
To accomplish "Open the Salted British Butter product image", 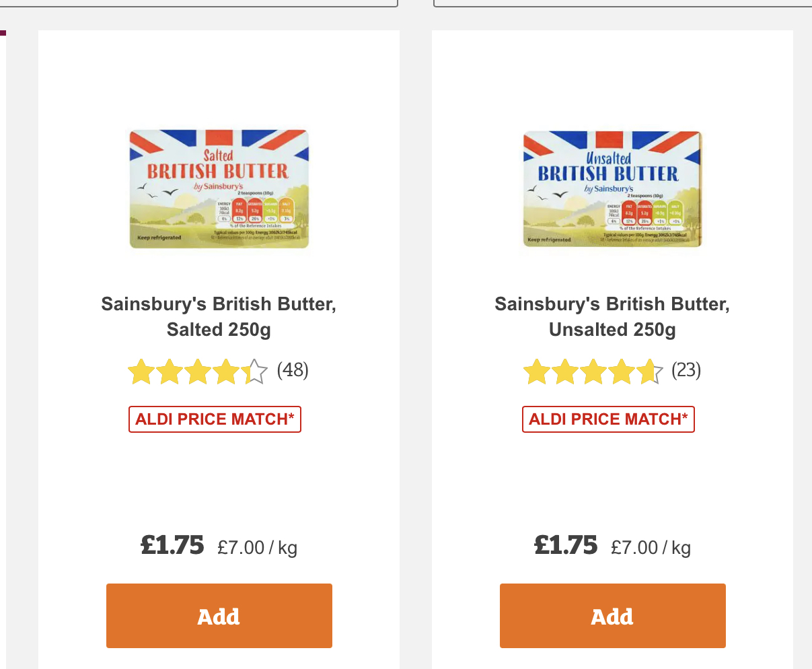I will point(219,189).
